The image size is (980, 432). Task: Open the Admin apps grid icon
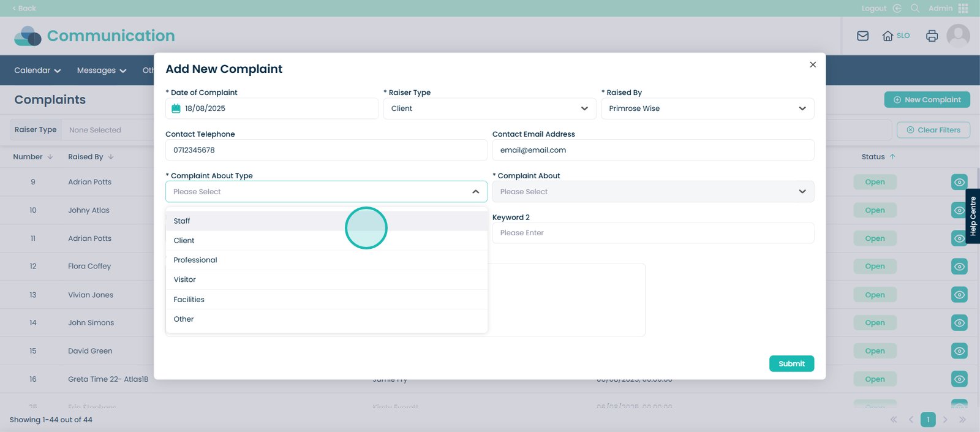pos(963,9)
